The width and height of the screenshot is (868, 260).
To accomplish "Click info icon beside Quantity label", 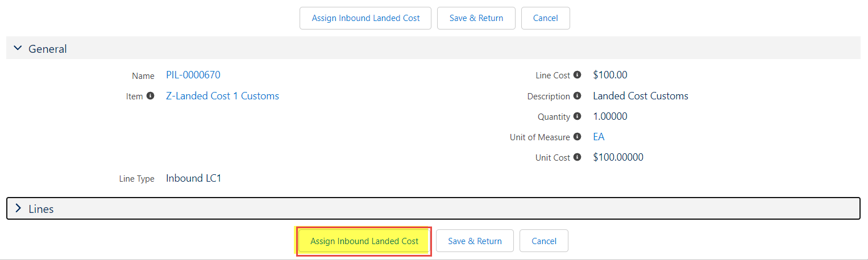I will (578, 116).
